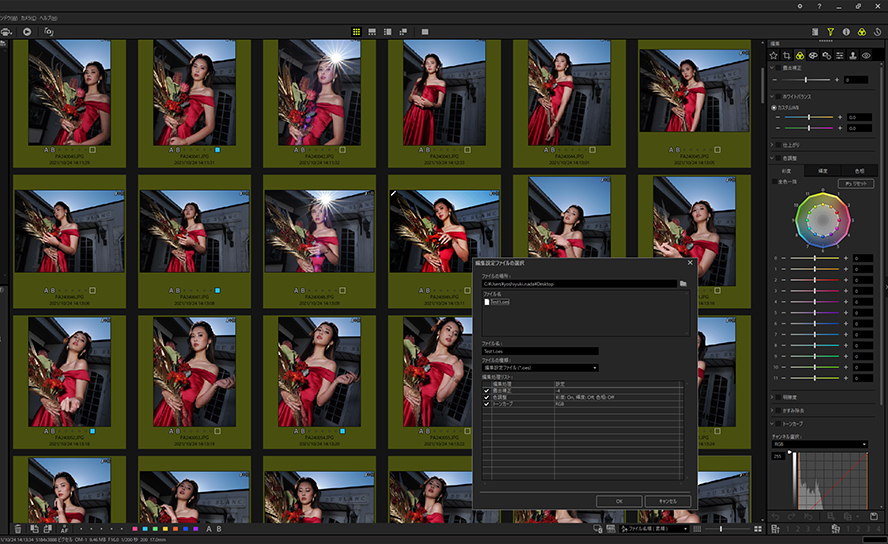Click the large thumbnails icon beside zoom slider
The image size is (888, 544).
(758, 529)
